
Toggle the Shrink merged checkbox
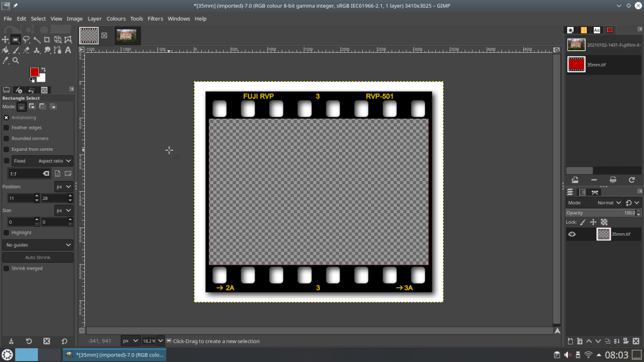pyautogui.click(x=6, y=268)
